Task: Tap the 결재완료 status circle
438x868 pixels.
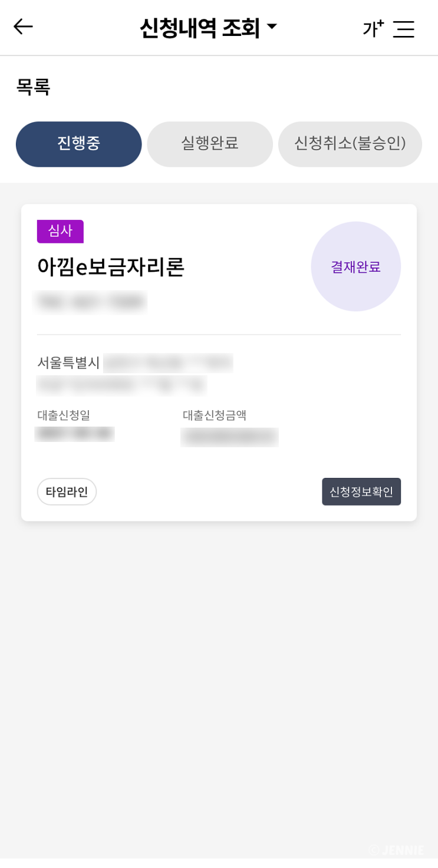Action: point(355,266)
